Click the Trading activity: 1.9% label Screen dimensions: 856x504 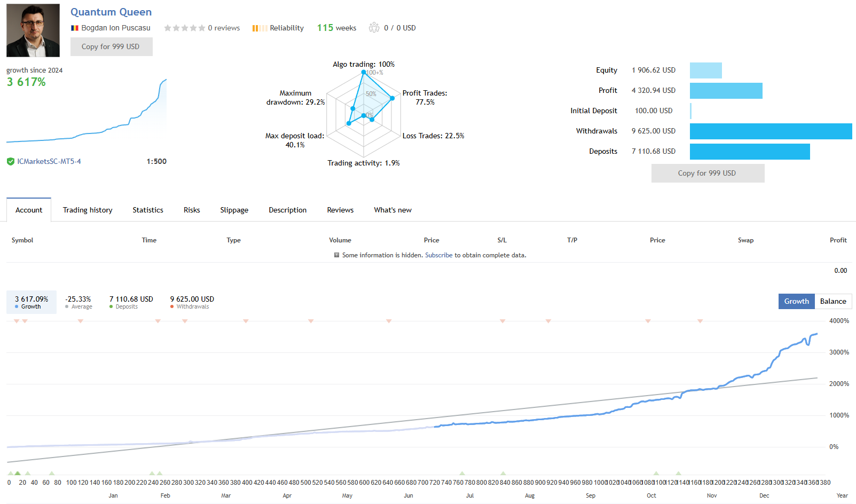click(x=364, y=163)
